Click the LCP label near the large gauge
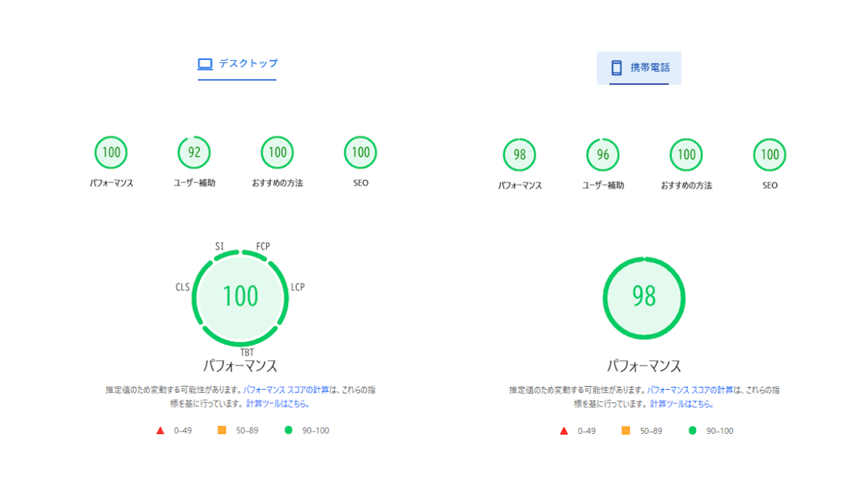The height and width of the screenshot is (496, 868). point(297,286)
